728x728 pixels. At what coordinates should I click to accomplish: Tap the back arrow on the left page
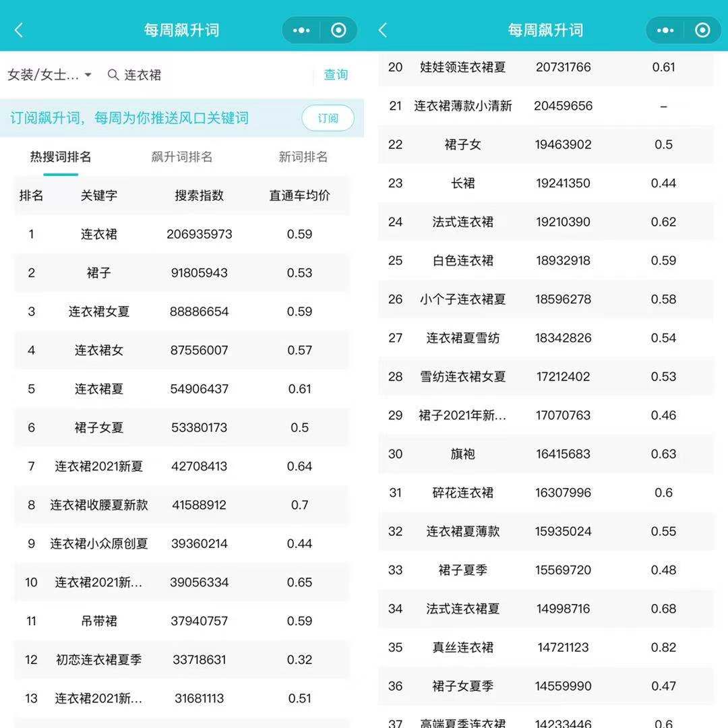(18, 30)
